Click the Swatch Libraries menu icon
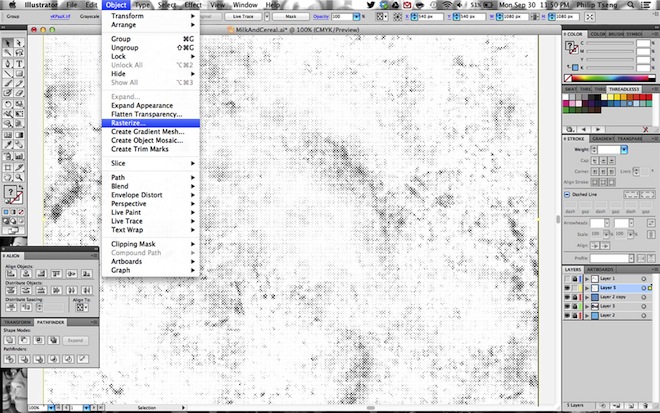The height and width of the screenshot is (413, 660). (570, 129)
